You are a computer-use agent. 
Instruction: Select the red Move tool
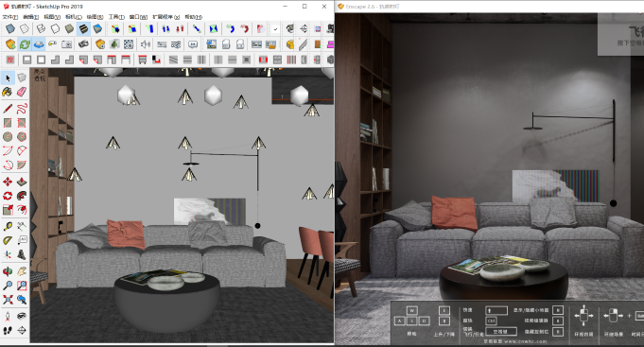tap(8, 182)
